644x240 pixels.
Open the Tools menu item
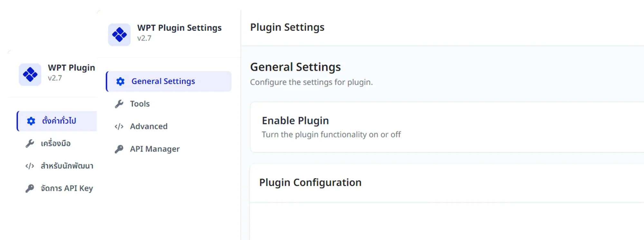pyautogui.click(x=169, y=104)
